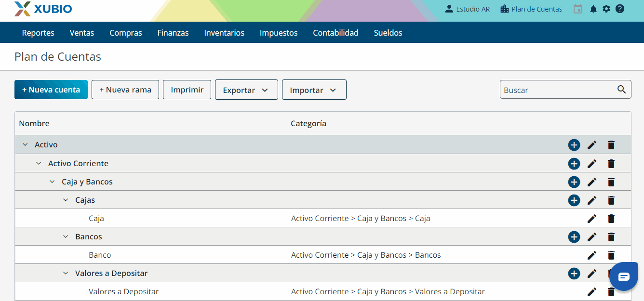
Task: Add a sub-account under Activo
Action: pos(574,145)
